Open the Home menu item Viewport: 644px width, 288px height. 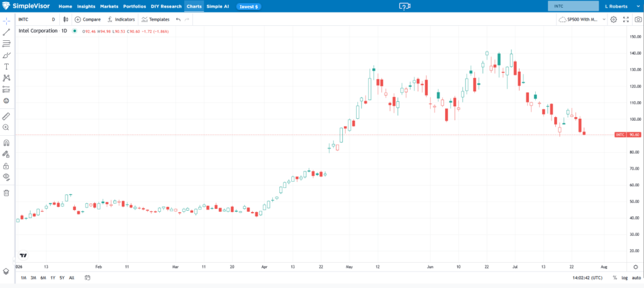(65, 6)
